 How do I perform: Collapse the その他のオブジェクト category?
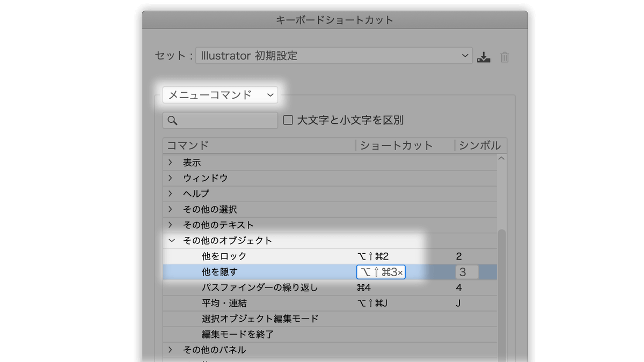click(171, 240)
